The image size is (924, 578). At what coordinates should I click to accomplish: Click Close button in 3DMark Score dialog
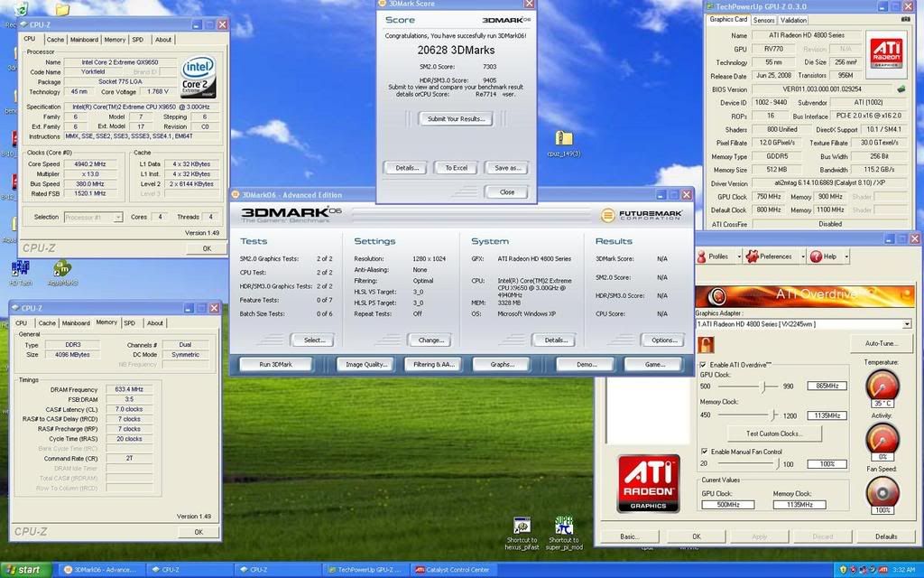click(x=507, y=192)
